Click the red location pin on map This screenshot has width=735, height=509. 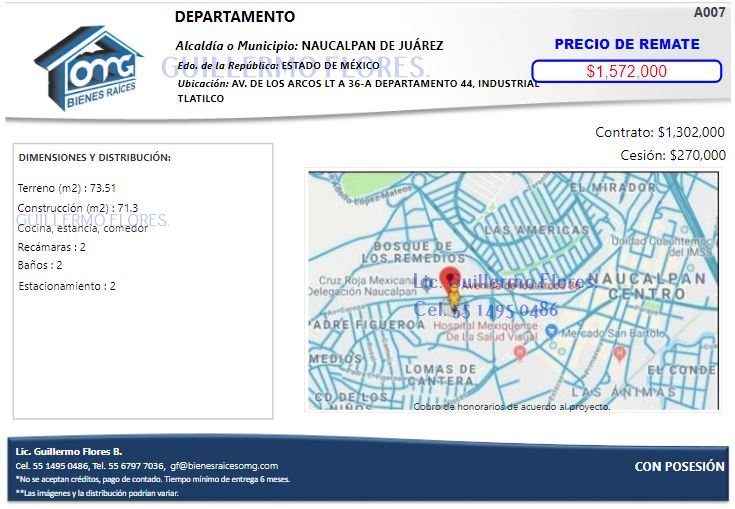pyautogui.click(x=450, y=279)
